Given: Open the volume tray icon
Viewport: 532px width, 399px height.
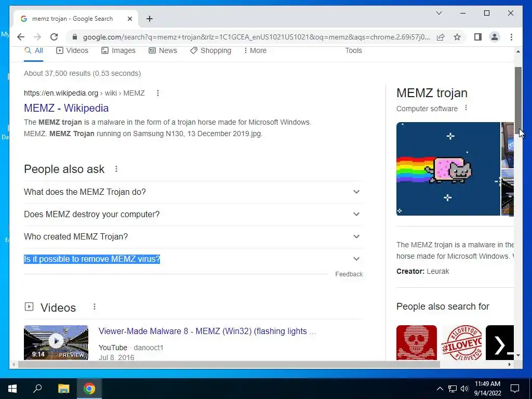Looking at the screenshot, I should (464, 389).
